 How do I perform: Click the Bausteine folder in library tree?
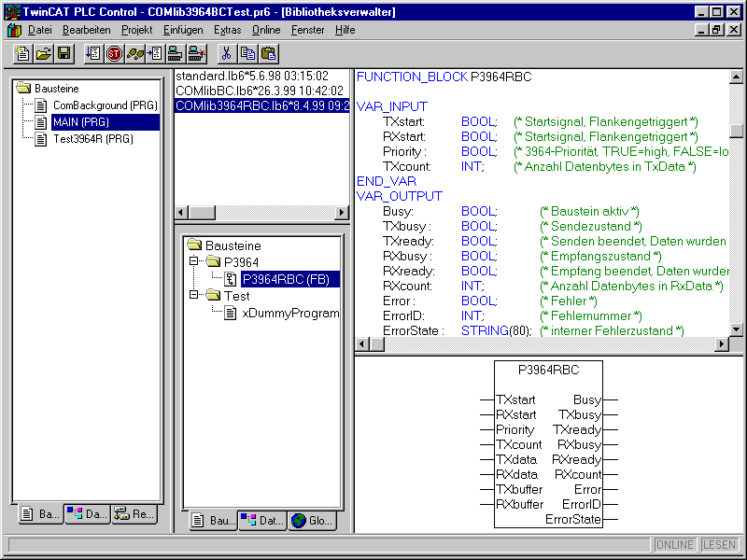click(233, 245)
